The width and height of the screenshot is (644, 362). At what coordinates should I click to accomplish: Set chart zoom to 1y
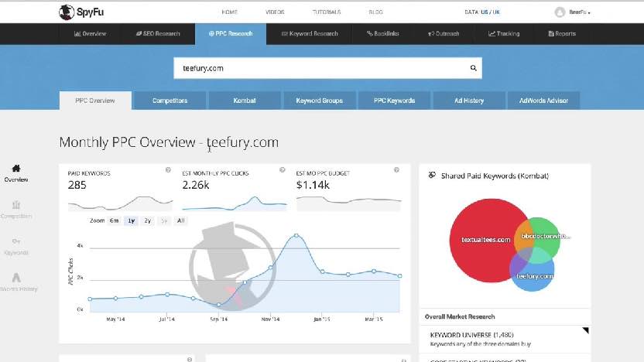(131, 220)
